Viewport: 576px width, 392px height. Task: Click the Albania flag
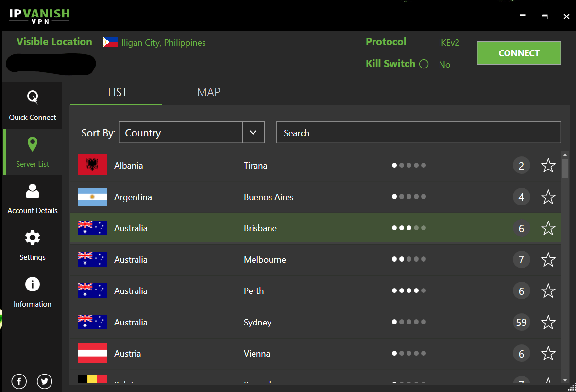coord(92,165)
